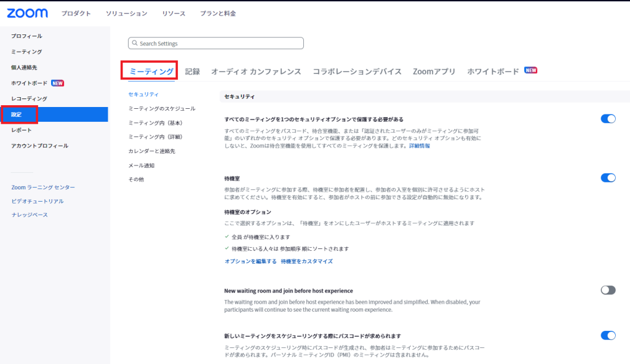Switch to the ホワイトボード tab
Viewport: 630px width, 364px height.
tap(493, 71)
